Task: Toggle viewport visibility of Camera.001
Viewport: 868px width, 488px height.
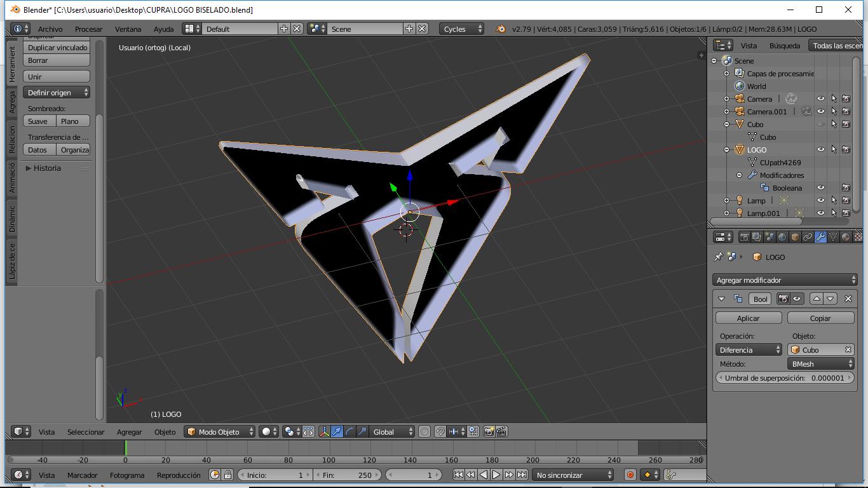Action: click(821, 111)
